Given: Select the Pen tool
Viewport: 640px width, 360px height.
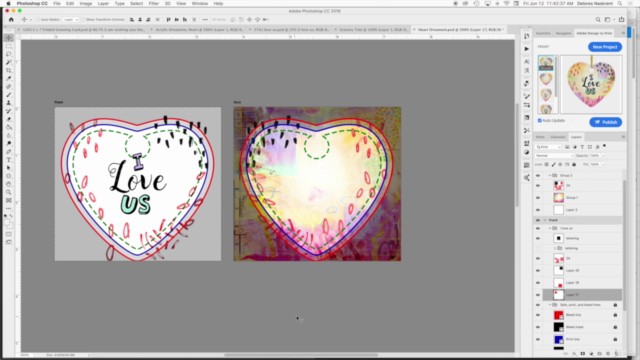Looking at the screenshot, I should [9, 152].
